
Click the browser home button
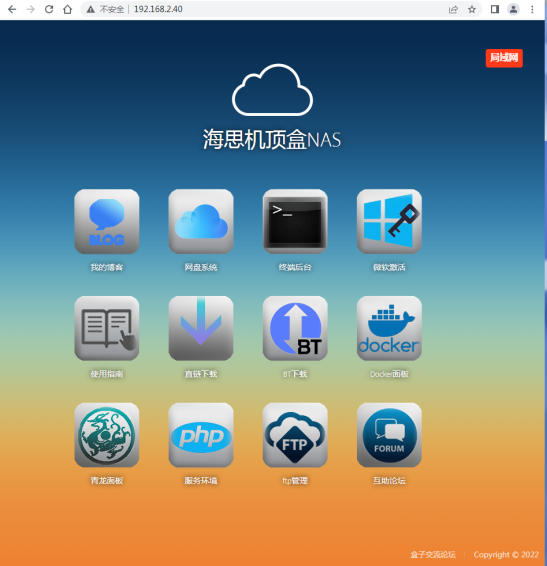tap(68, 9)
